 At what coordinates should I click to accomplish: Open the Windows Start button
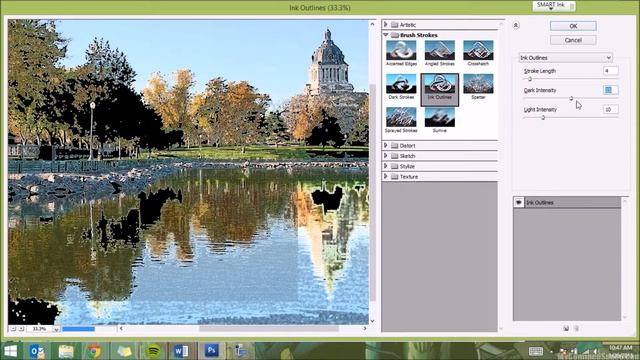11,351
